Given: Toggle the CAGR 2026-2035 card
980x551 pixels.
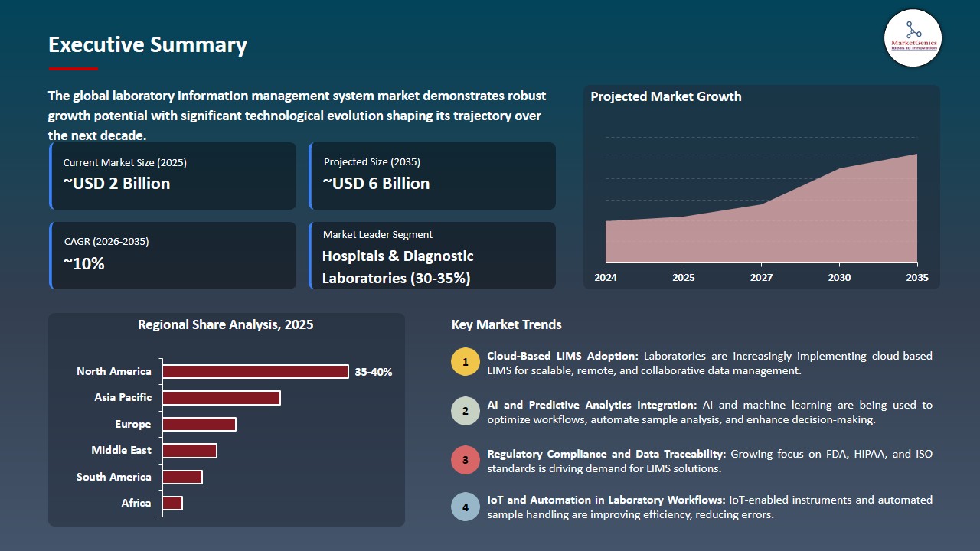Looking at the screenshot, I should [x=172, y=256].
